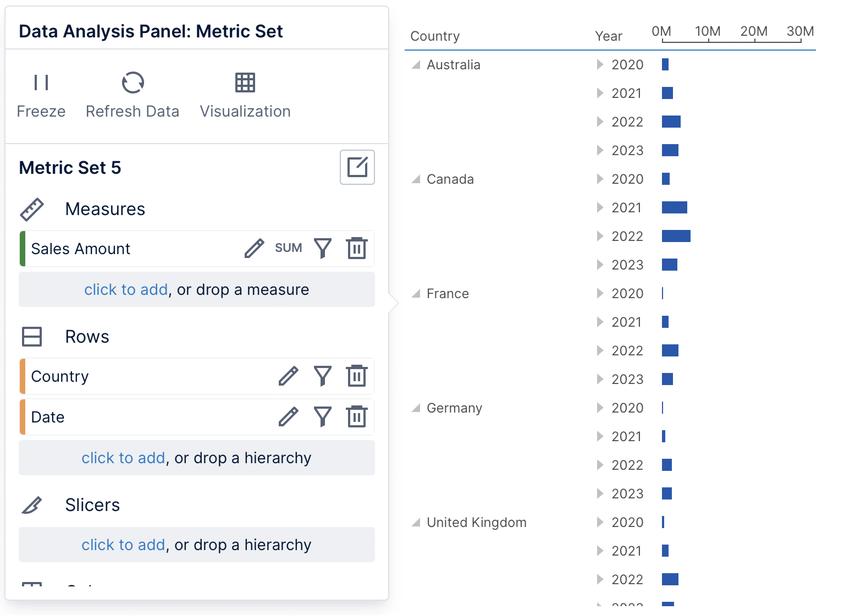This screenshot has width=850, height=615.
Task: Collapse the Australia group in the table
Action: pyautogui.click(x=414, y=65)
